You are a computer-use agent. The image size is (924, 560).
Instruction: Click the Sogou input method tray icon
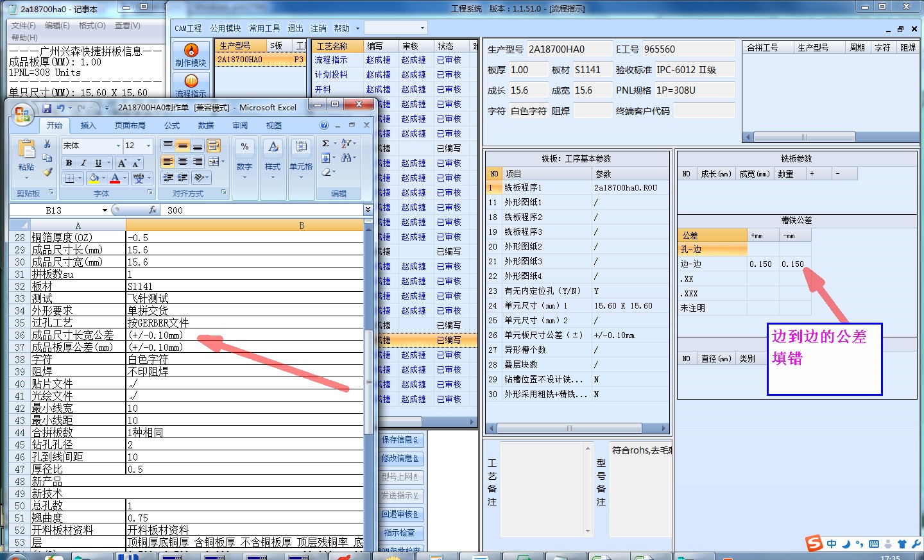pyautogui.click(x=814, y=543)
